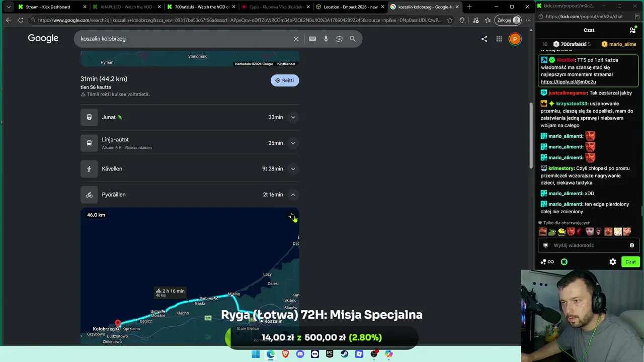Open the tipply.pl/@m0c2u link in chat
This screenshot has height=362, width=644.
tap(568, 82)
